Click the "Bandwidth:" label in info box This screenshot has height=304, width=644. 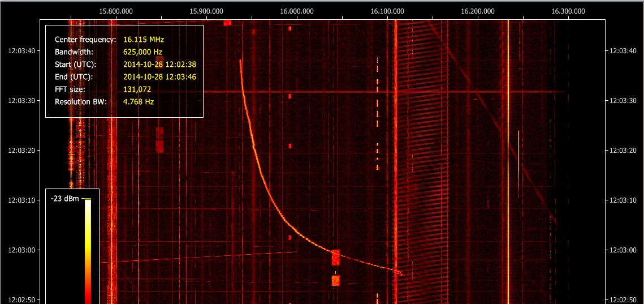pos(74,52)
